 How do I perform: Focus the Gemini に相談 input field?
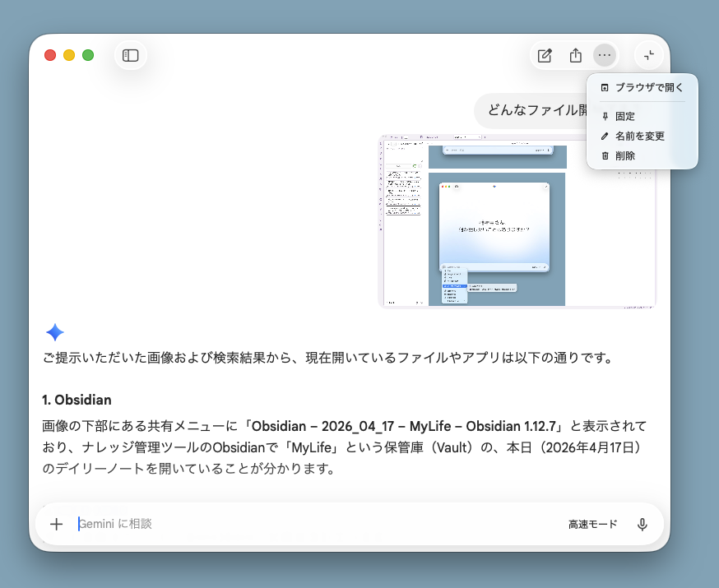point(313,524)
